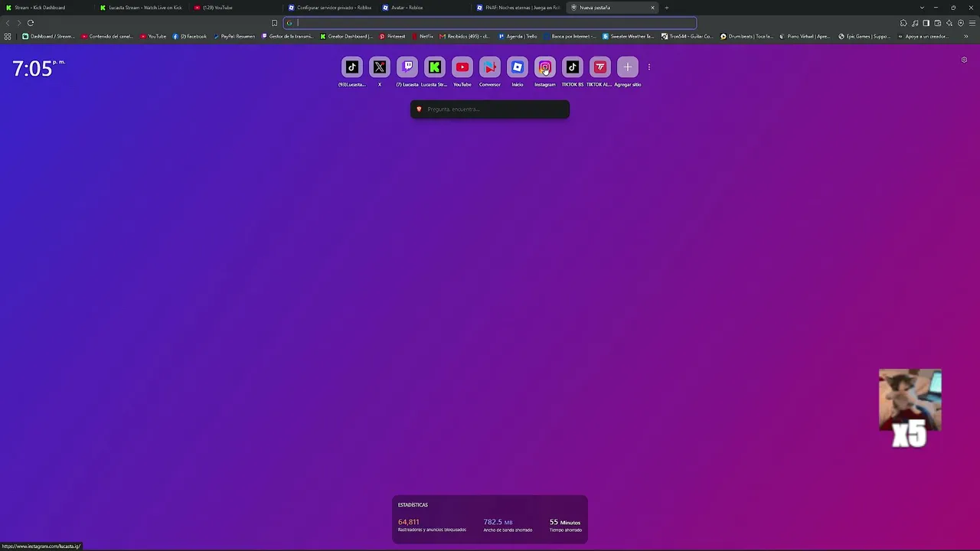
Task: Open the Apoya a un creador bookmark
Action: (923, 36)
